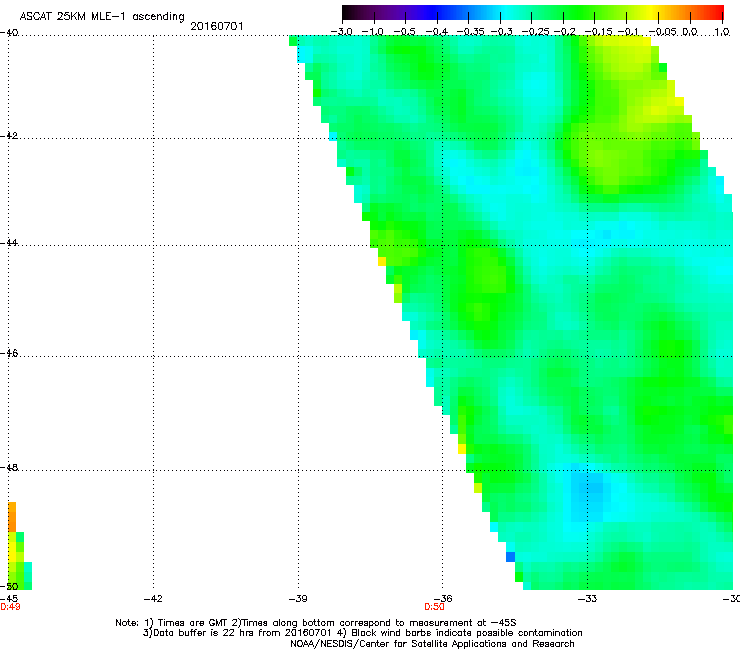The width and height of the screenshot is (740, 650).
Task: Click the orange data patch near -45 longitude
Action: click(x=12, y=517)
